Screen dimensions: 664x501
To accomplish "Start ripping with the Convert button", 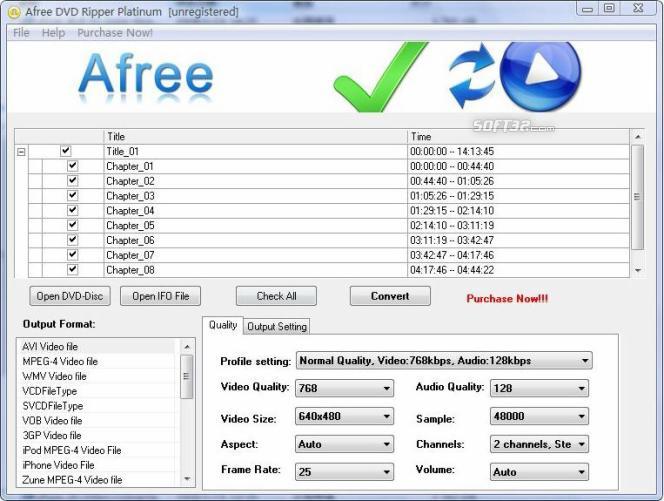I will 390,296.
